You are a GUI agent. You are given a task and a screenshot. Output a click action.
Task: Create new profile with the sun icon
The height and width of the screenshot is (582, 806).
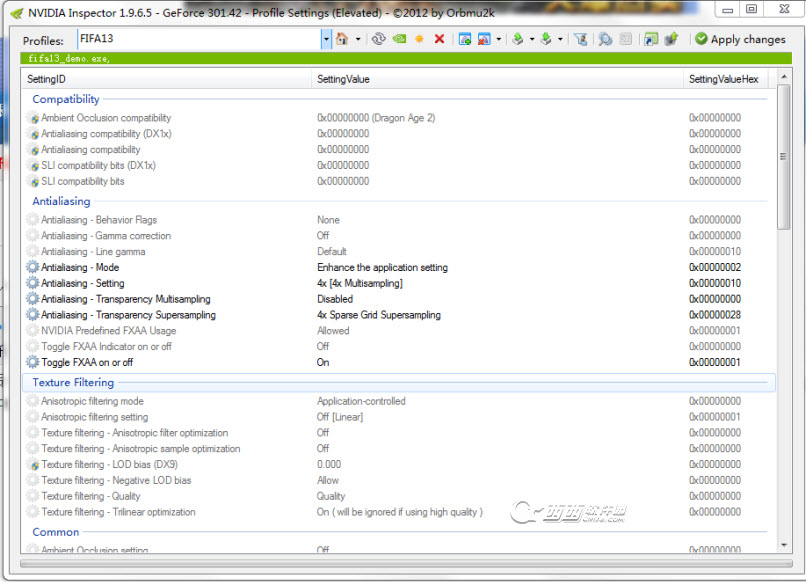click(x=419, y=39)
